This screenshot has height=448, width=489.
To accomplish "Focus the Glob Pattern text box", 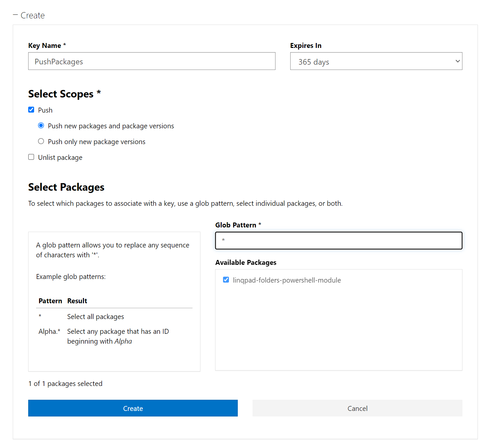I will (339, 241).
